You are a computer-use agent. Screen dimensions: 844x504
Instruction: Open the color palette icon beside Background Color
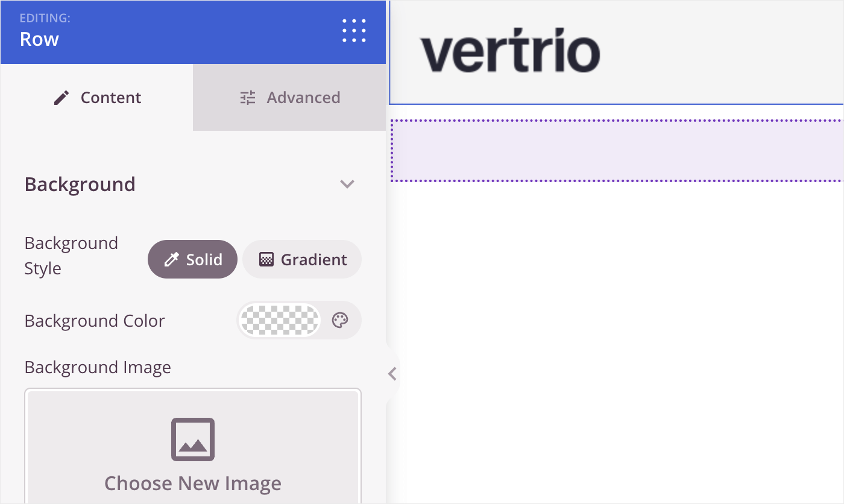point(340,320)
